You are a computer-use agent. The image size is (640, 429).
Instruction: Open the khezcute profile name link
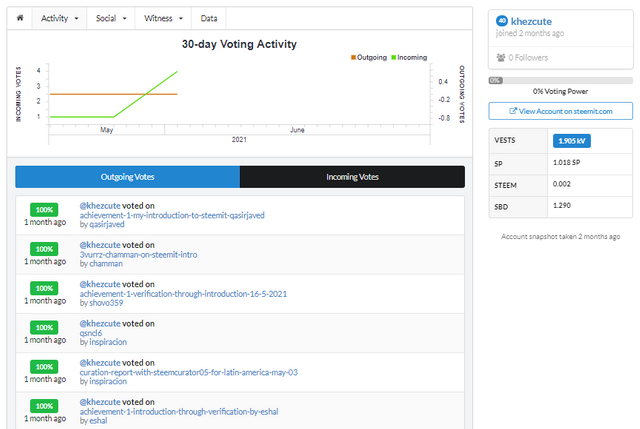[531, 21]
